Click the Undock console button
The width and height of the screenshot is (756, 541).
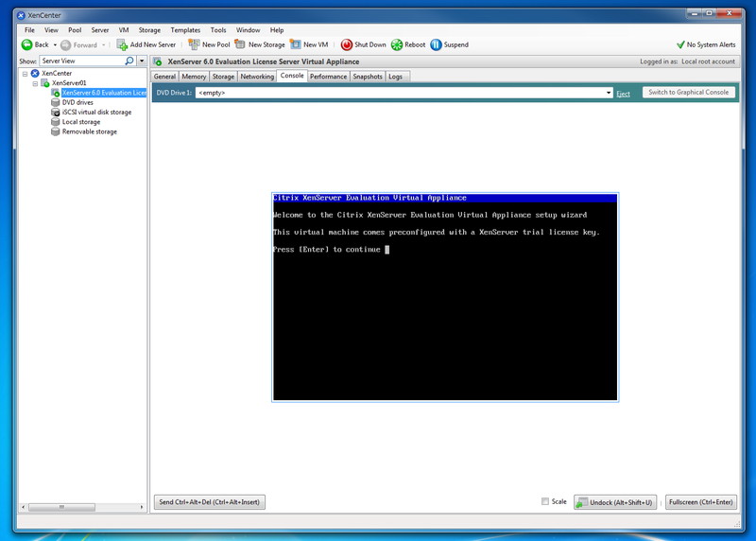click(x=616, y=502)
